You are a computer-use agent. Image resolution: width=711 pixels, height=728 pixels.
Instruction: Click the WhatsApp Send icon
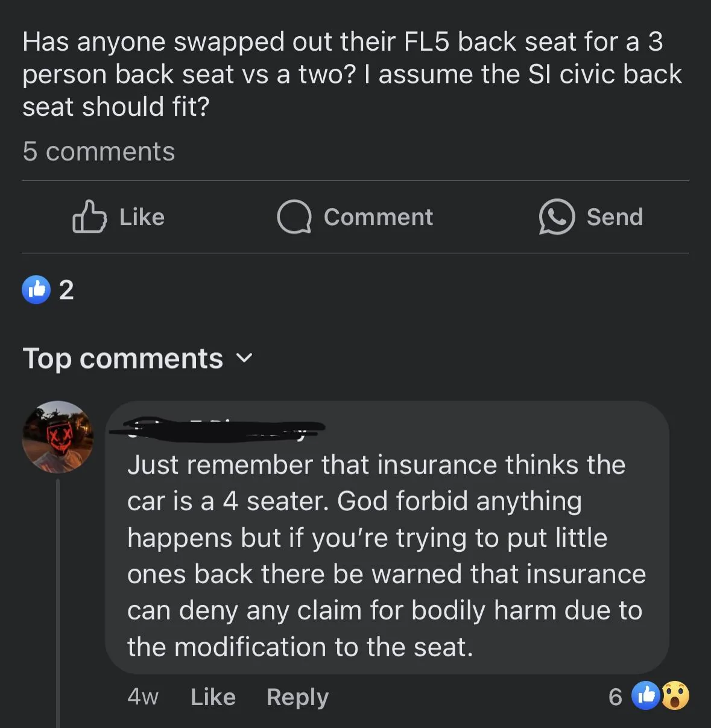[x=556, y=217]
